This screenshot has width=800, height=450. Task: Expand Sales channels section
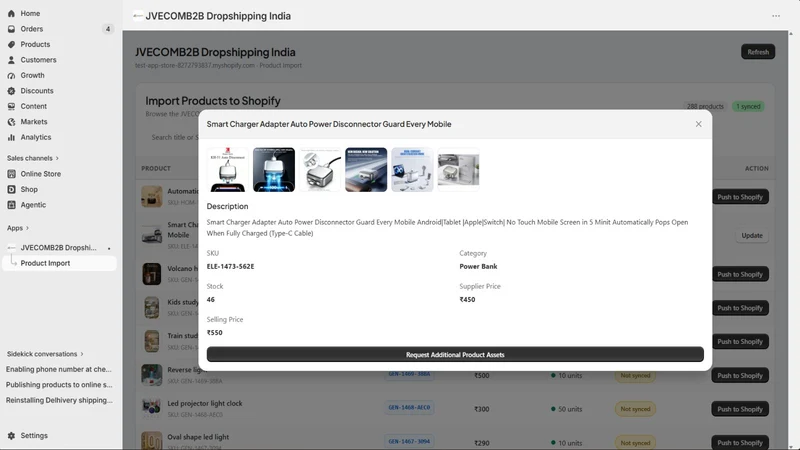33,158
